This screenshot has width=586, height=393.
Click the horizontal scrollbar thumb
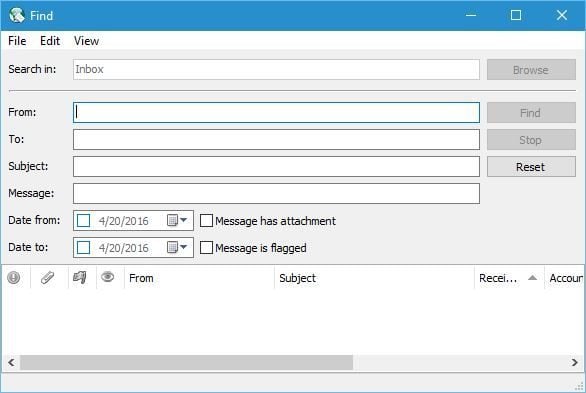(186, 362)
